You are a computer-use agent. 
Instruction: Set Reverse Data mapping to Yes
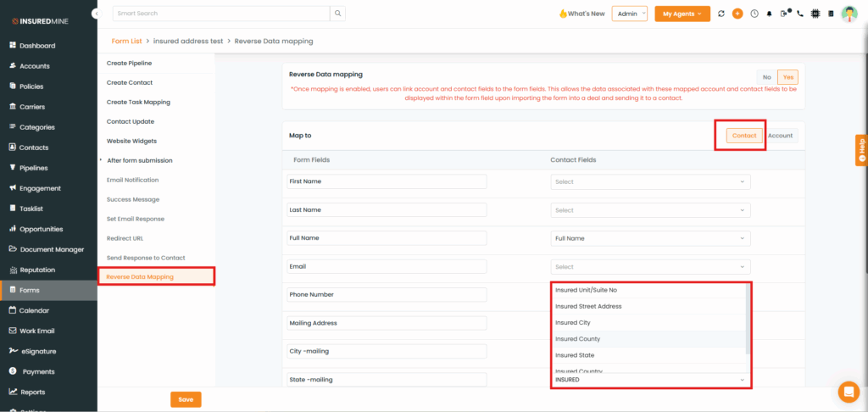pyautogui.click(x=787, y=77)
